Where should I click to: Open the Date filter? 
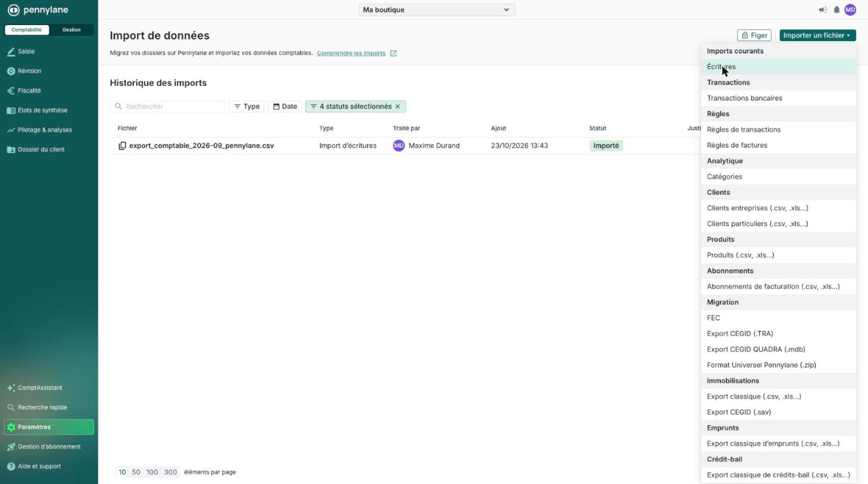[285, 106]
